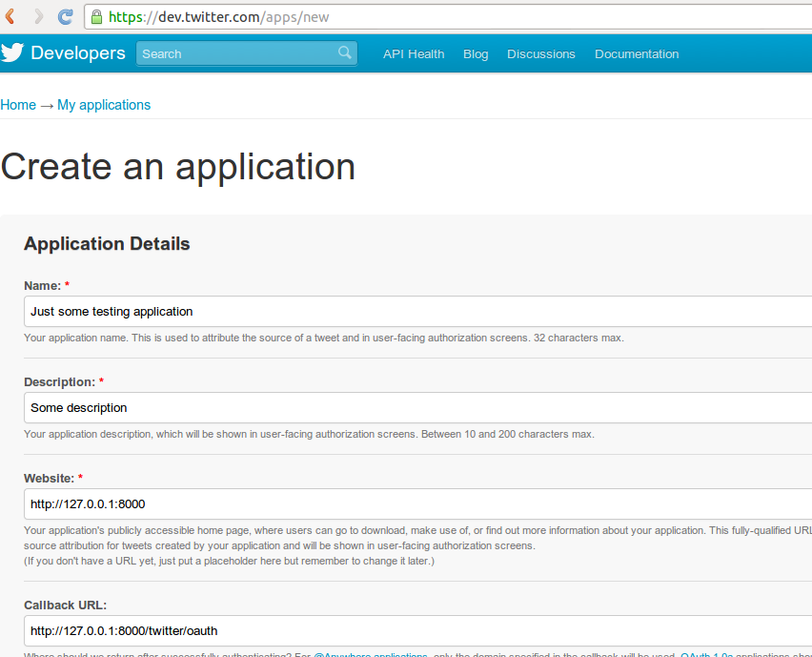Click the search magnifier icon
Viewport: 812px width, 657px height.
pyautogui.click(x=344, y=52)
